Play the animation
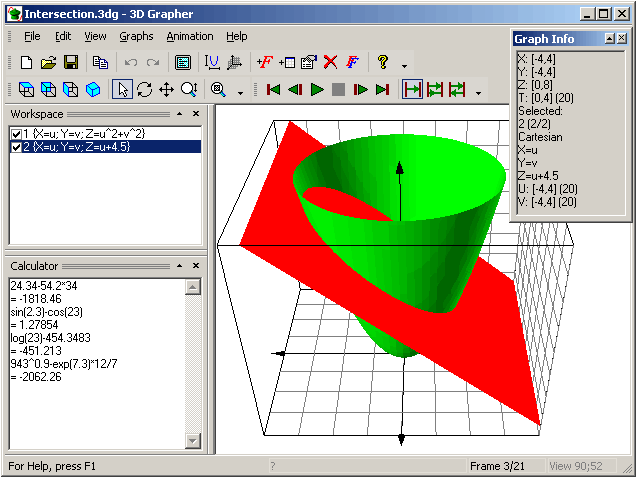This screenshot has height=478, width=637. [x=317, y=89]
